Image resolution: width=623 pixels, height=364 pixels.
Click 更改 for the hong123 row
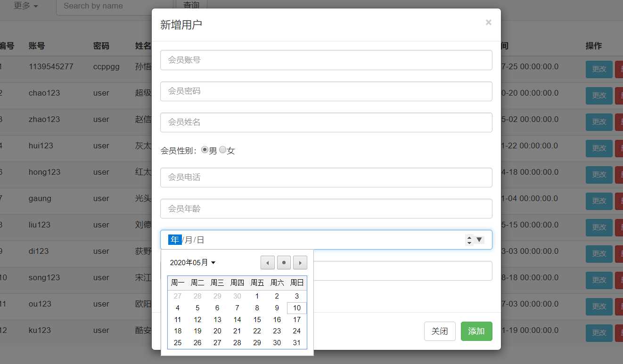point(599,175)
